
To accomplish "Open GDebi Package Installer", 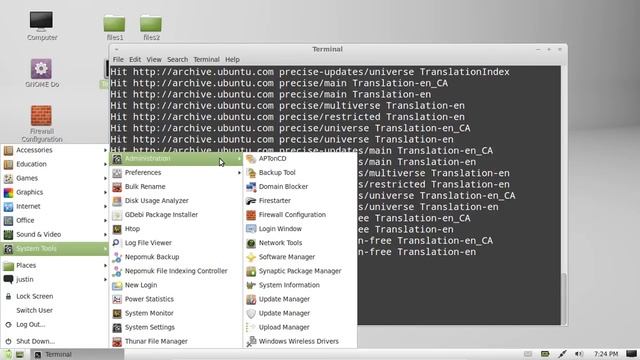I will coord(176,215).
